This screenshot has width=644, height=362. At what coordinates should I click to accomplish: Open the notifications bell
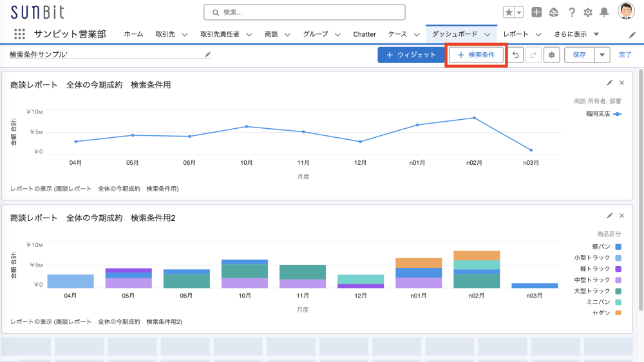point(604,12)
